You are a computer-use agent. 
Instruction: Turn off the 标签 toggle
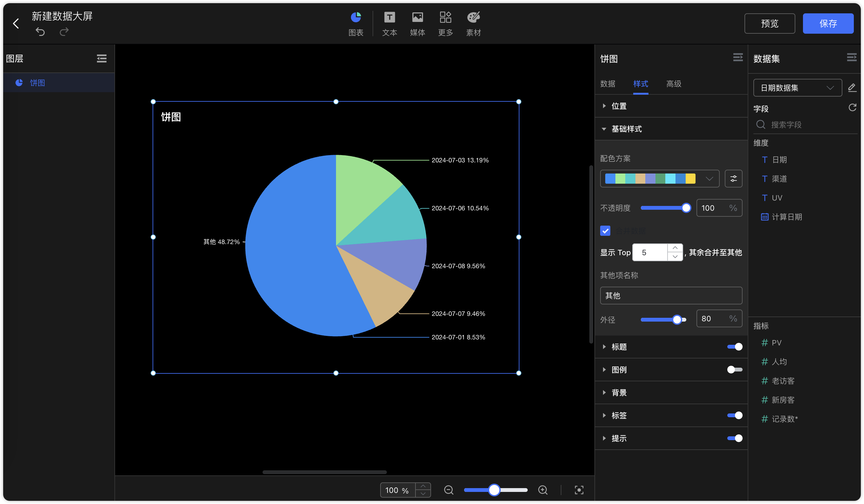point(734,415)
